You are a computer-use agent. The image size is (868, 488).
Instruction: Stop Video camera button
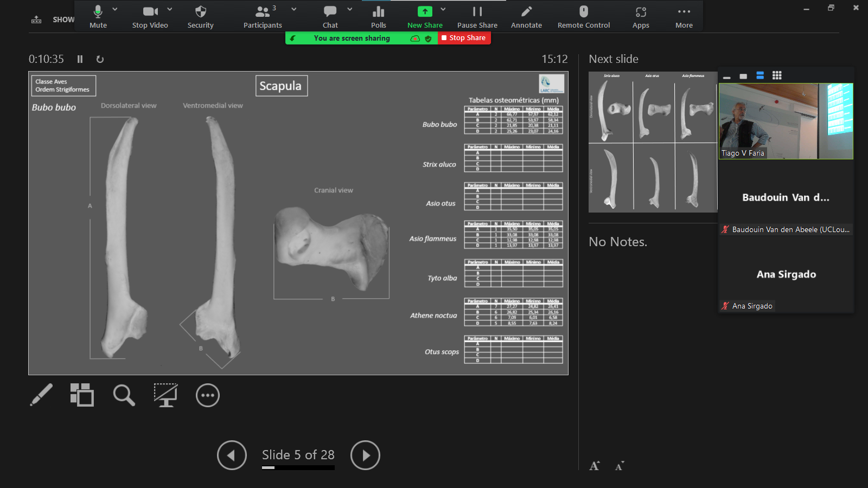pyautogui.click(x=150, y=17)
